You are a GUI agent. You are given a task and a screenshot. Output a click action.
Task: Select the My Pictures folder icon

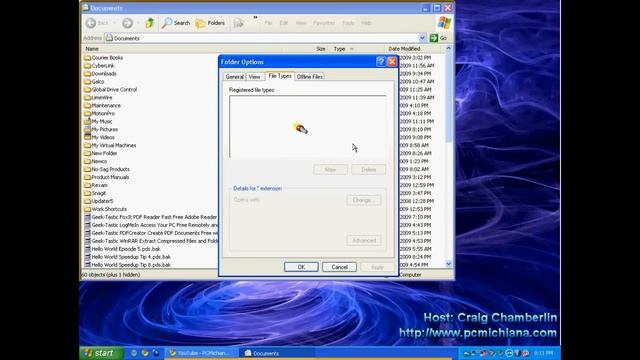(x=87, y=129)
